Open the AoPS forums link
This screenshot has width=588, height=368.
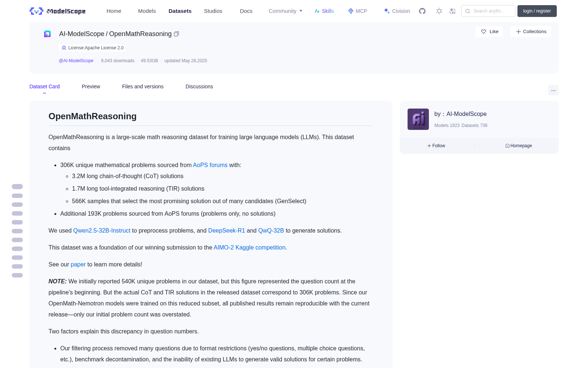210,165
